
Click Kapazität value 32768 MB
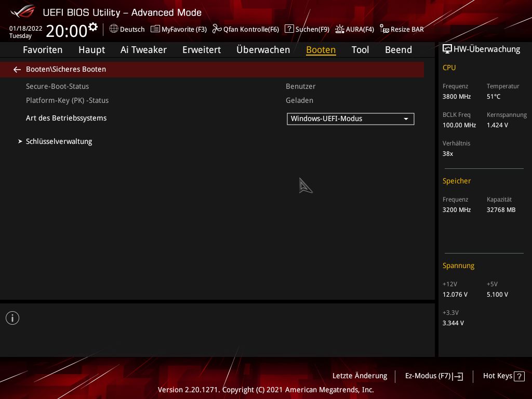tap(501, 210)
